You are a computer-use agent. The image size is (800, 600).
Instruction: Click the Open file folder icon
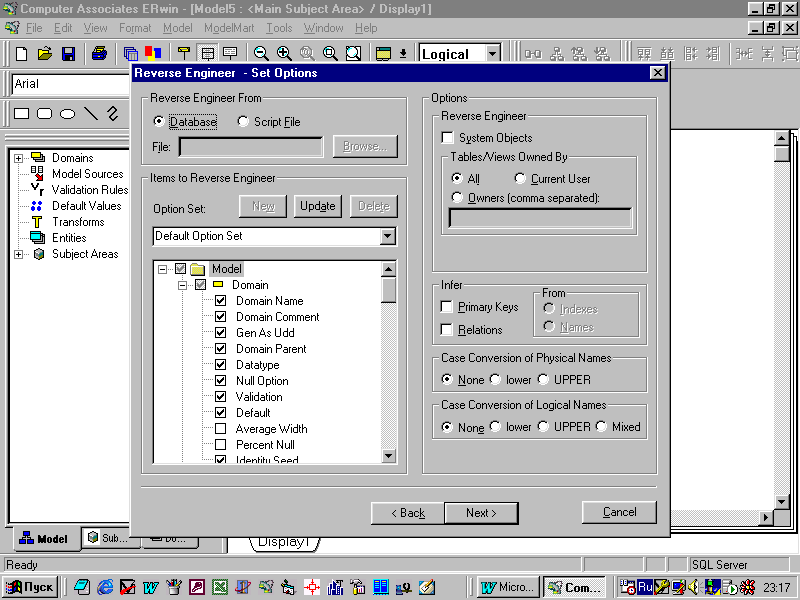pos(45,54)
